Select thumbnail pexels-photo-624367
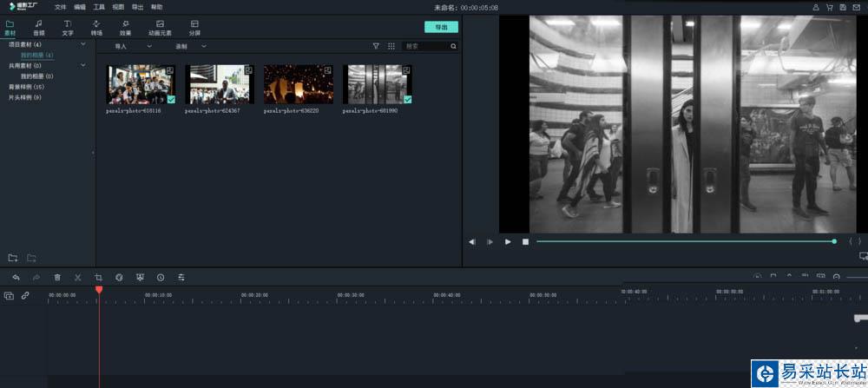This screenshot has height=388, width=868. click(220, 84)
